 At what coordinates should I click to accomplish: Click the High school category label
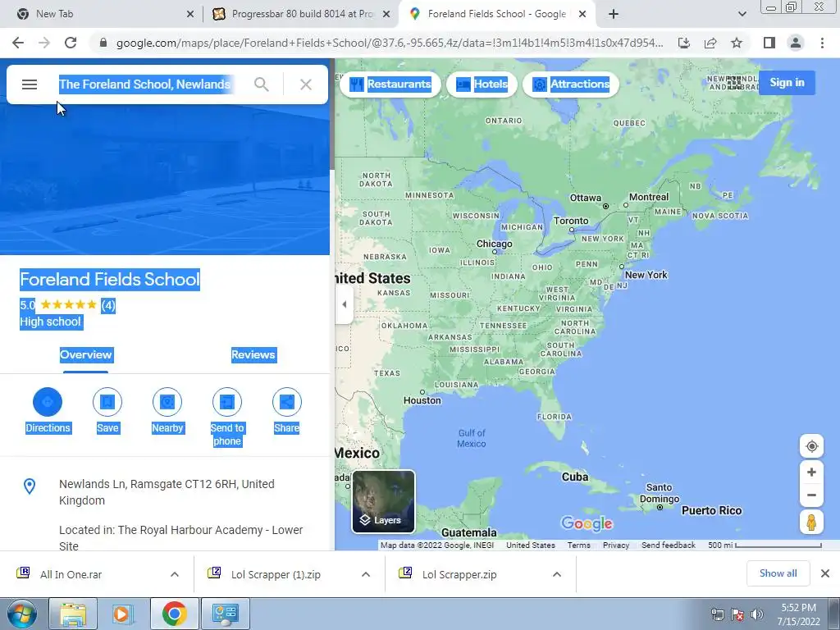point(50,322)
